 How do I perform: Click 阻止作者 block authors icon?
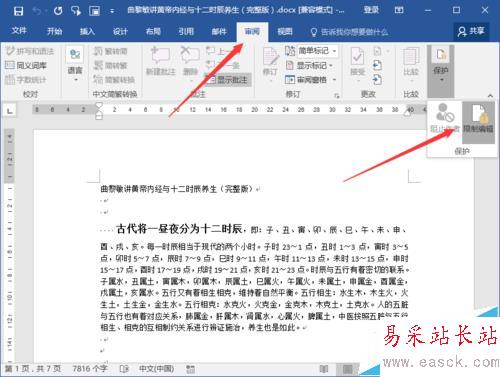(445, 118)
